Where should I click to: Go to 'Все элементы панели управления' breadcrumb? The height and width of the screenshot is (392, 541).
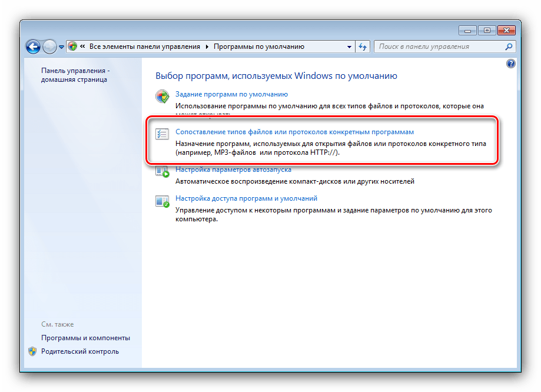coord(145,46)
